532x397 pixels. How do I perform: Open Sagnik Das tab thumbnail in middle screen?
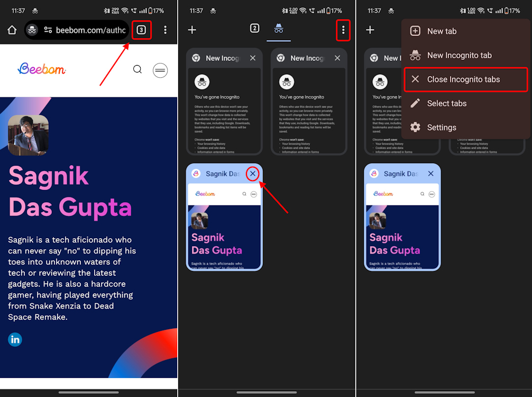[224, 226]
